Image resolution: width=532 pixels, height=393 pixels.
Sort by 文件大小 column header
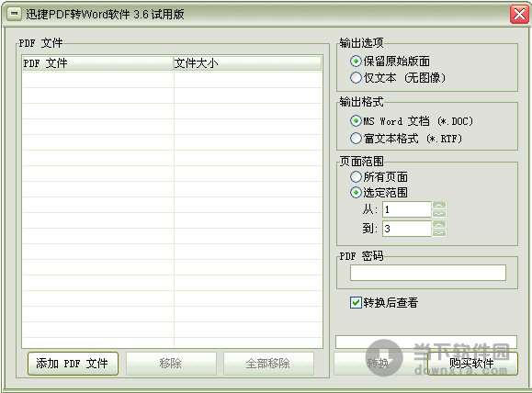point(247,63)
